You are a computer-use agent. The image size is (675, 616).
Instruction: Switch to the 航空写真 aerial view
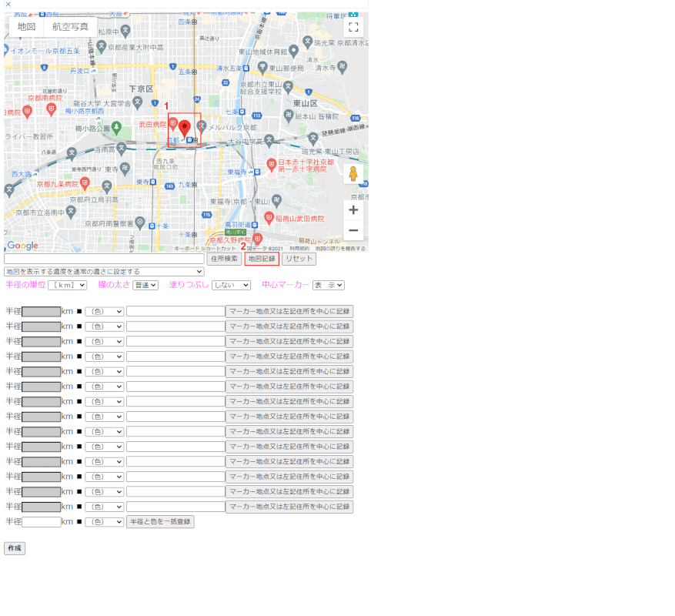pyautogui.click(x=70, y=27)
